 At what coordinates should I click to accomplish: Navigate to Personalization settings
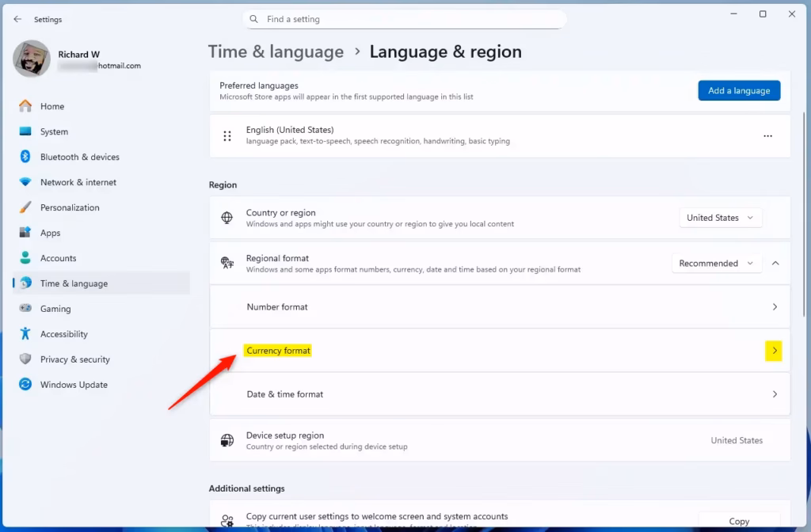click(101, 207)
